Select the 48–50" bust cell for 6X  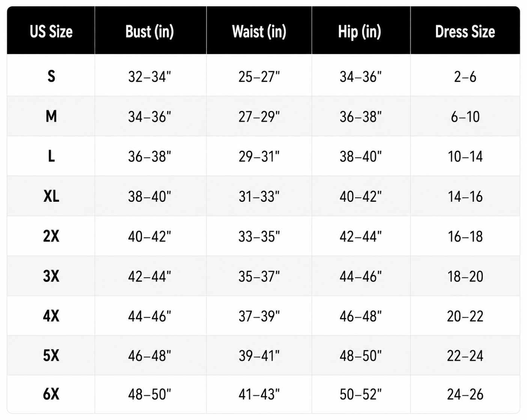tap(149, 394)
